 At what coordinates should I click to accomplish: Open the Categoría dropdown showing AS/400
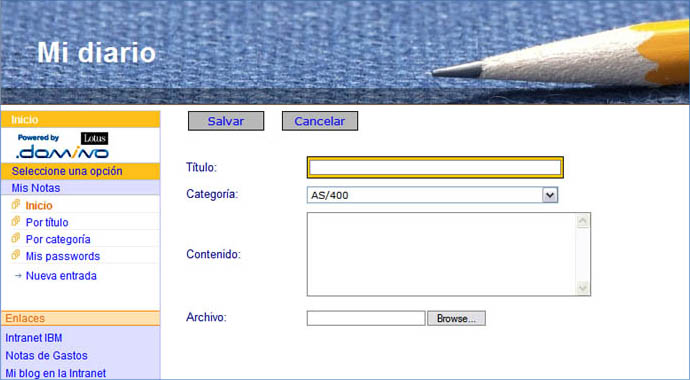tap(432, 195)
